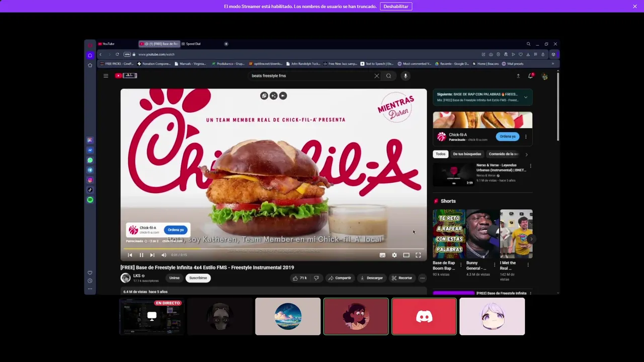The width and height of the screenshot is (644, 362).
Task: Select the EN DIRECTO screen share tile
Action: click(151, 316)
